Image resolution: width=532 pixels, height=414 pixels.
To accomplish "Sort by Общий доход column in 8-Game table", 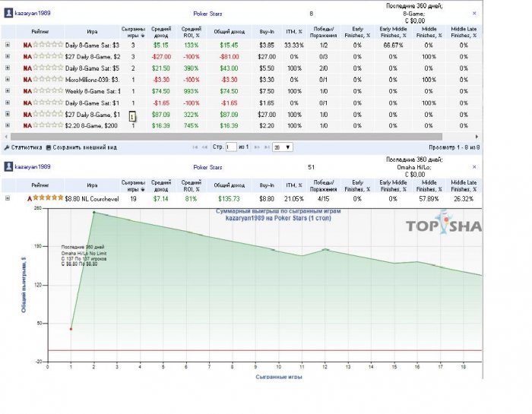I will pos(229,32).
